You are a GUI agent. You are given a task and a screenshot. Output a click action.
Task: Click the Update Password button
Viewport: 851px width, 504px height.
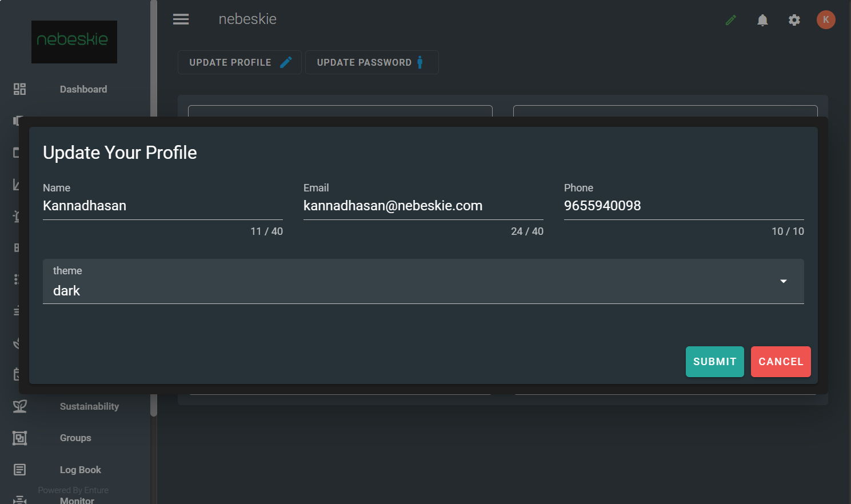(371, 62)
